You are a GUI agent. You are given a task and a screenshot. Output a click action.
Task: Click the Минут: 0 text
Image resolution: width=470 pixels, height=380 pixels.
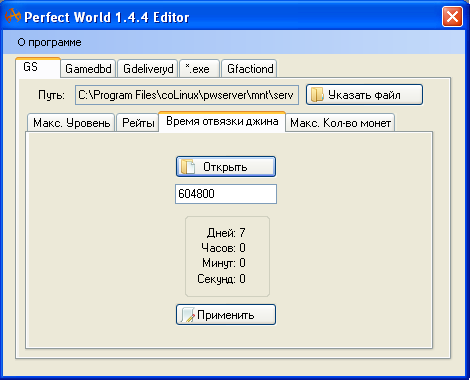224,263
